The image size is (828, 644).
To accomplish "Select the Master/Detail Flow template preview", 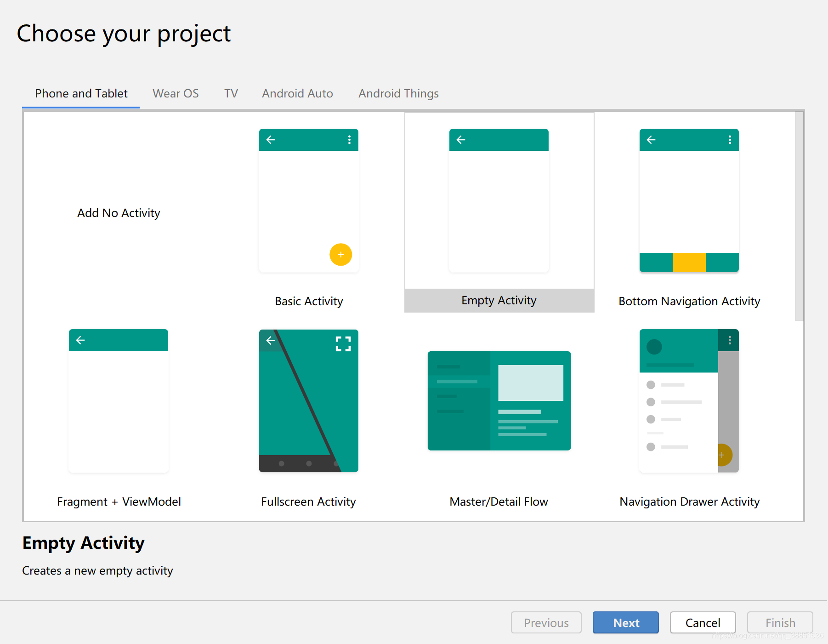I will [x=499, y=401].
